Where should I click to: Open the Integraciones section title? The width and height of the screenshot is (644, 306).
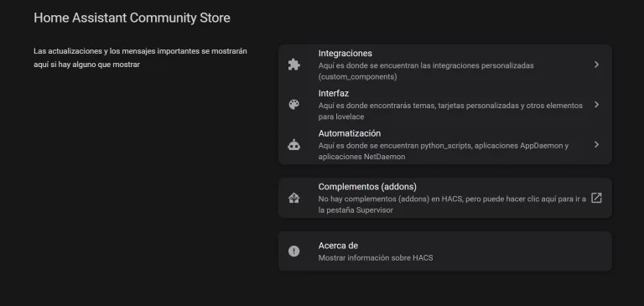[x=345, y=54]
